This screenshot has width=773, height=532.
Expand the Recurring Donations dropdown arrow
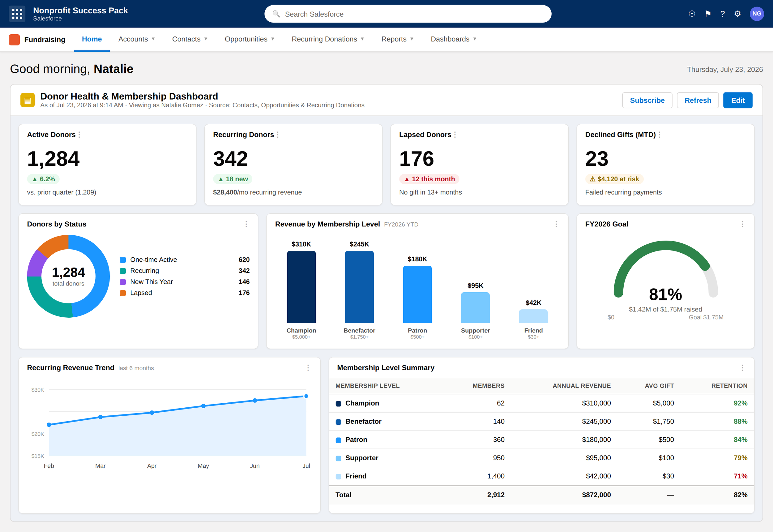pyautogui.click(x=362, y=39)
